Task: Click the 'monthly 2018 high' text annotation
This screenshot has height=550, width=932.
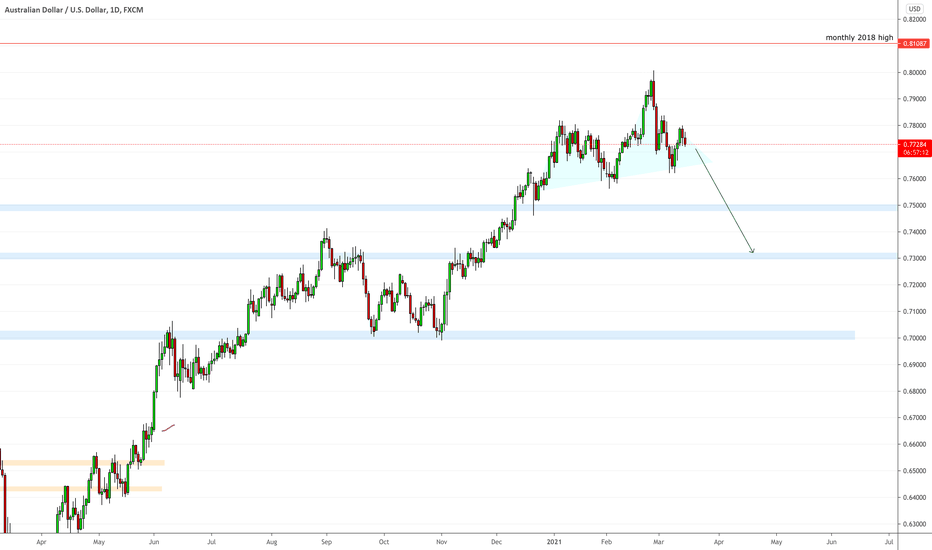Action: click(859, 37)
